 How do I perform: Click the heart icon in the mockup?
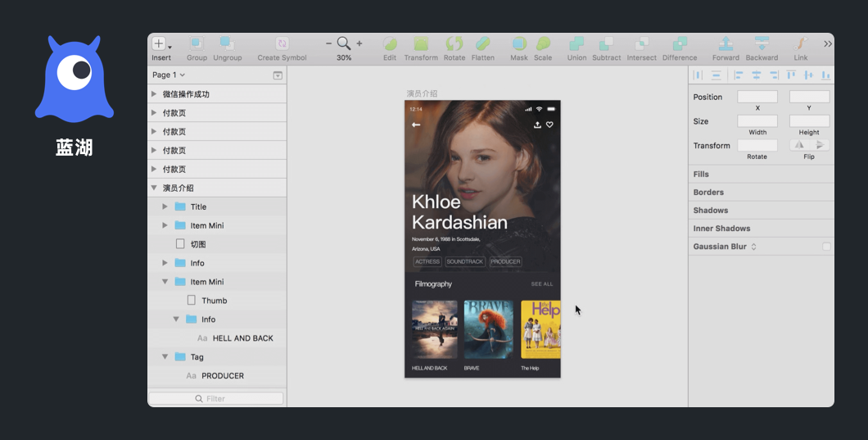click(549, 125)
